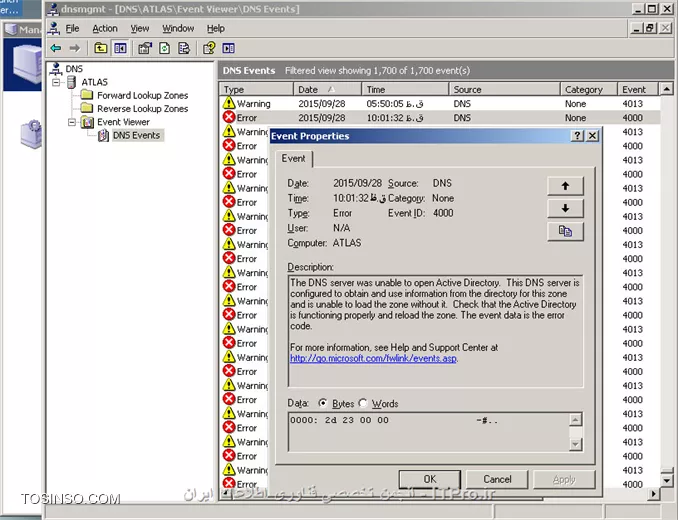The image size is (678, 520).
Task: Select the DNS root node in tree
Action: click(74, 69)
